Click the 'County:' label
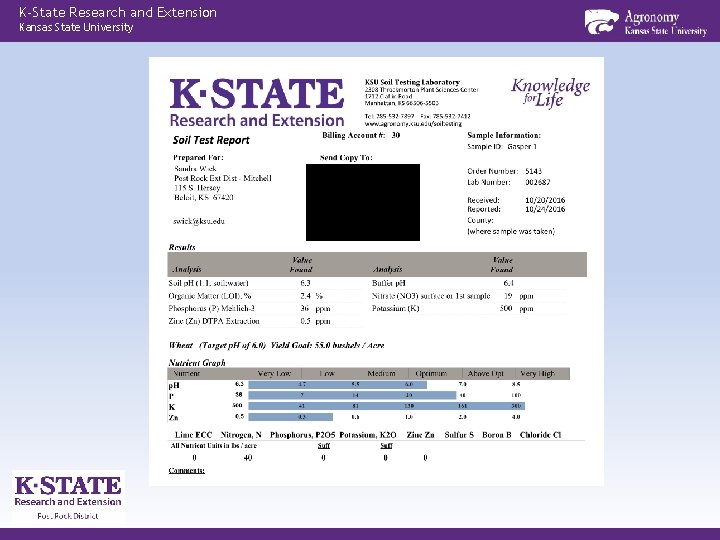This screenshot has height=540, width=720. tap(480, 220)
